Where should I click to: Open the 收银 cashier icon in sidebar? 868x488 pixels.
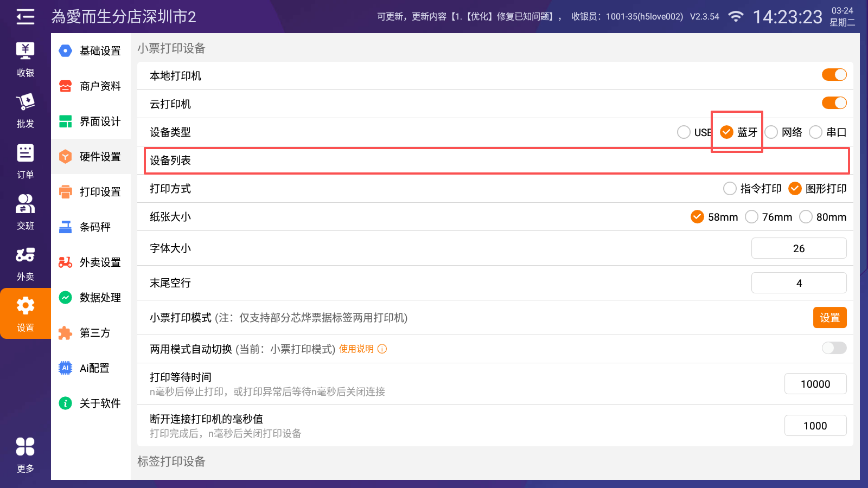[x=25, y=52]
